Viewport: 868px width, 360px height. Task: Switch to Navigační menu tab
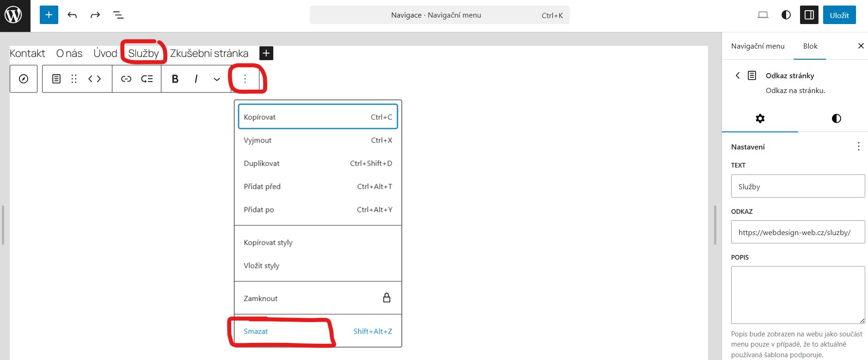pos(757,46)
